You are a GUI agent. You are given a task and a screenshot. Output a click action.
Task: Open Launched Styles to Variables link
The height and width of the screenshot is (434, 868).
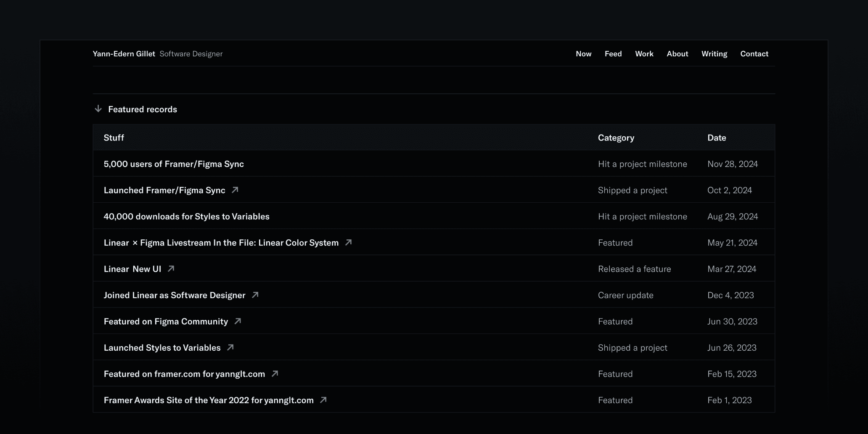click(x=162, y=348)
